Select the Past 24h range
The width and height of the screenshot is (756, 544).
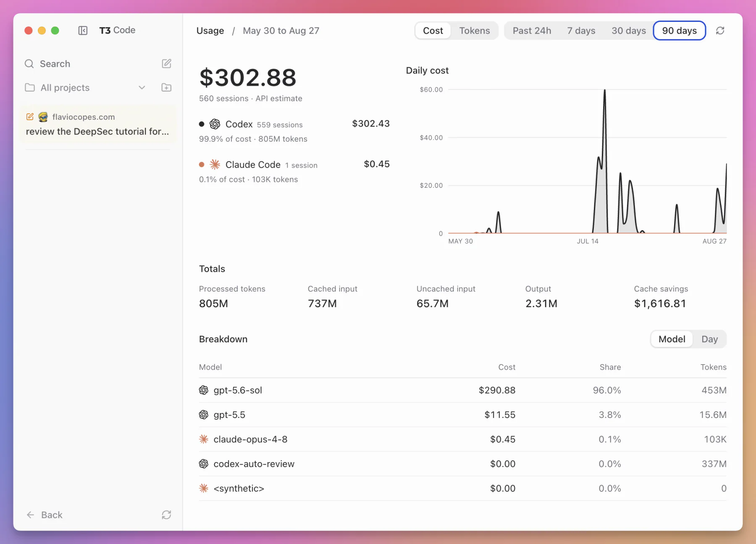pos(532,31)
